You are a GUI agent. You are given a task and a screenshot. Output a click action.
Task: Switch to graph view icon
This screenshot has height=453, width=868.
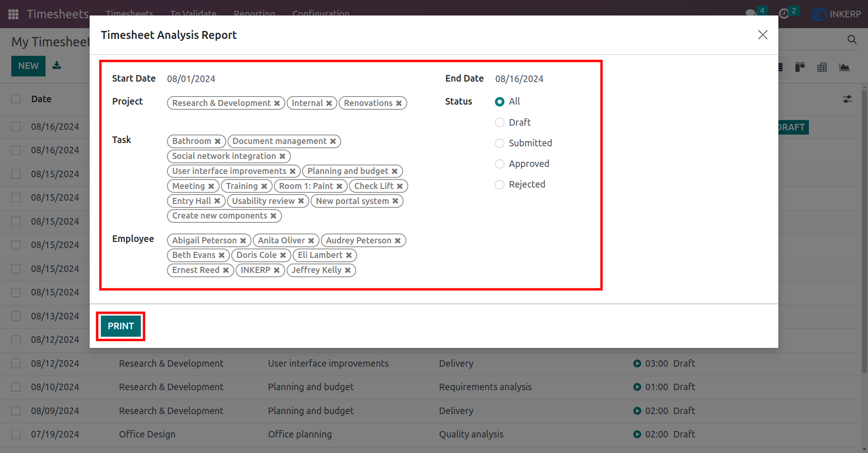[845, 67]
